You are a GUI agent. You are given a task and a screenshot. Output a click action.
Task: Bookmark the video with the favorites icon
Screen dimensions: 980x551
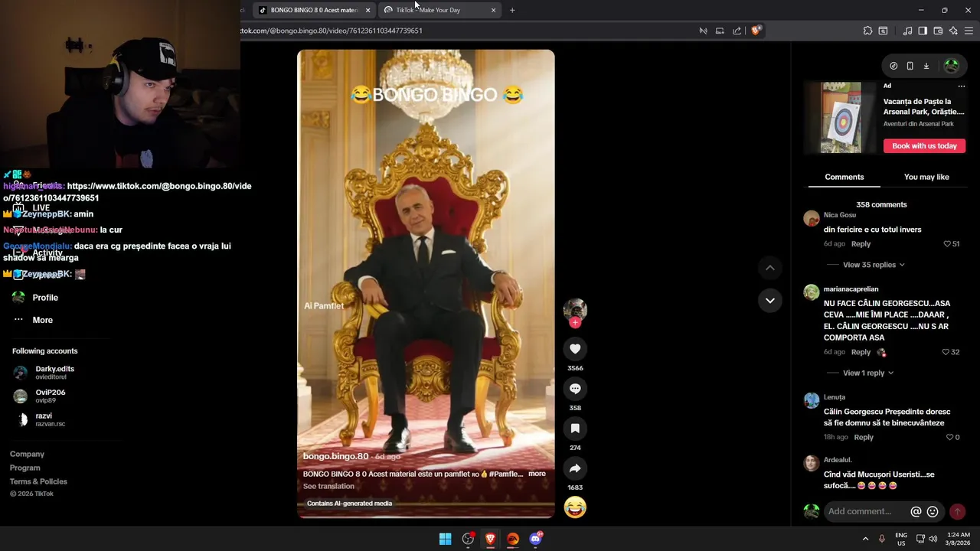[x=575, y=429]
